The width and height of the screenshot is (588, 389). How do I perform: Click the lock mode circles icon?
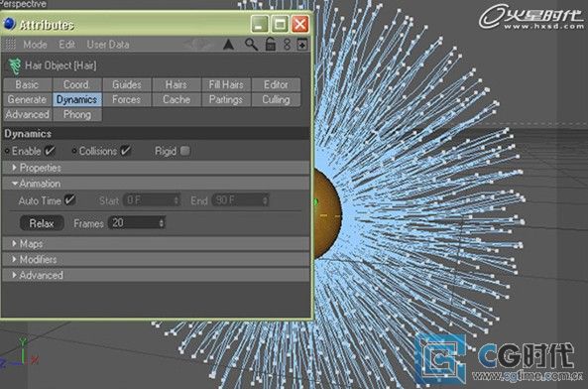(287, 45)
